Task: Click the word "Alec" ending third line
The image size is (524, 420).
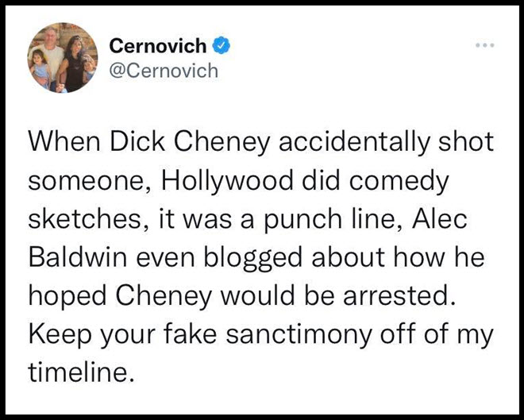Action: pos(440,219)
